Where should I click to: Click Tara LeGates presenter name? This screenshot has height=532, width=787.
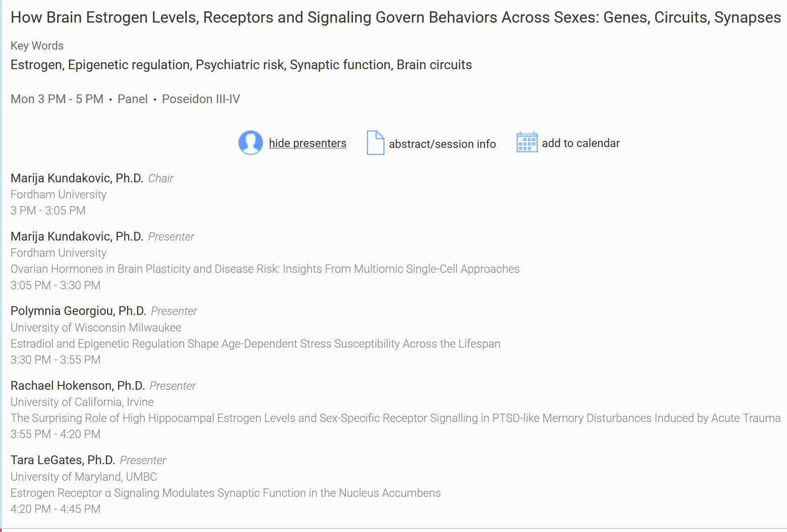63,460
